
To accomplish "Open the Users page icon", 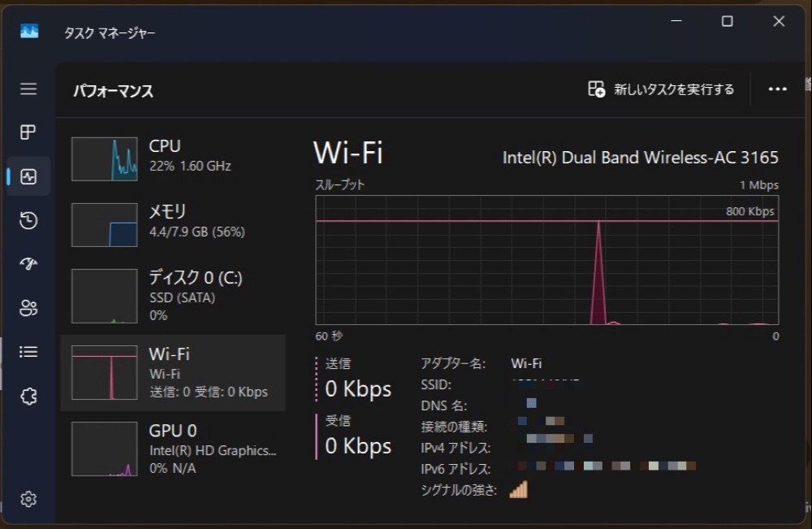I will tap(28, 308).
